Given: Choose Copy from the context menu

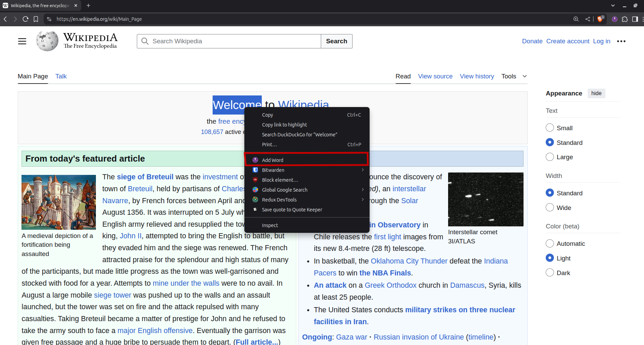Looking at the screenshot, I should tap(307, 115).
